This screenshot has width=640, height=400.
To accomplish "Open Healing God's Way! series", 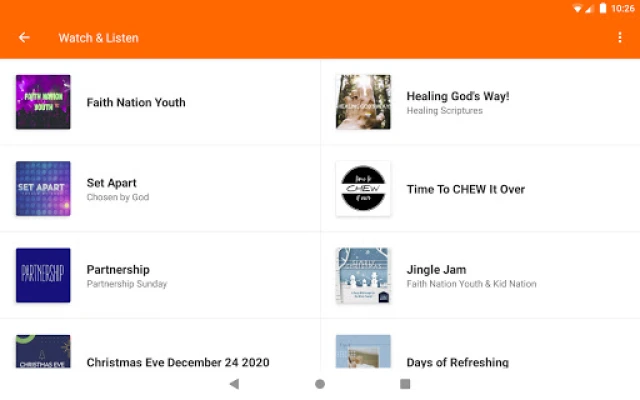I will [458, 96].
